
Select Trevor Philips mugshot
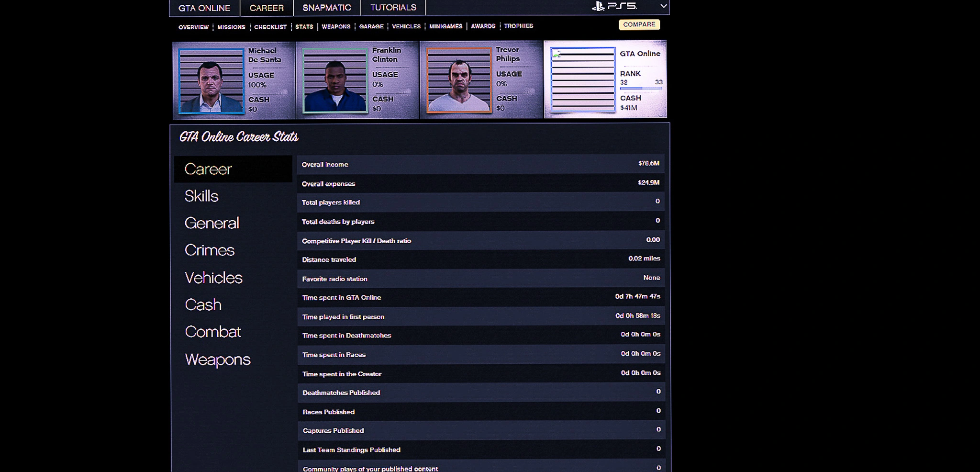pyautogui.click(x=459, y=80)
